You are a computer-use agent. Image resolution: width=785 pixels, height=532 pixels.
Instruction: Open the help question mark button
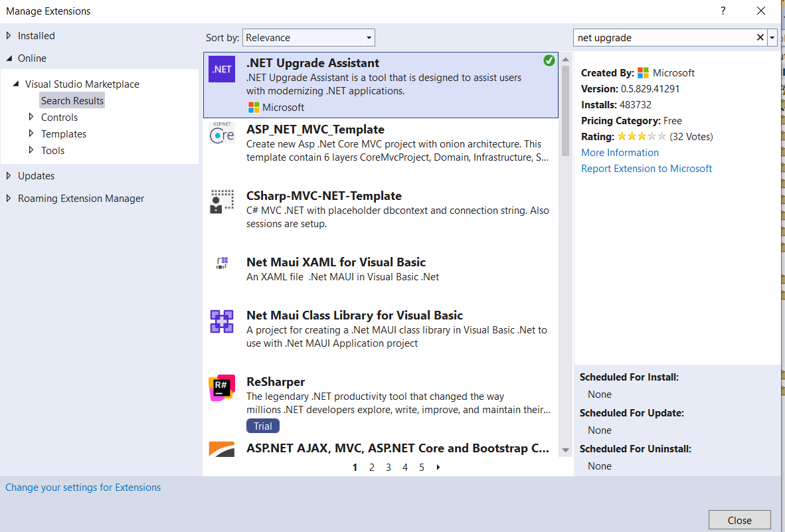point(723,11)
